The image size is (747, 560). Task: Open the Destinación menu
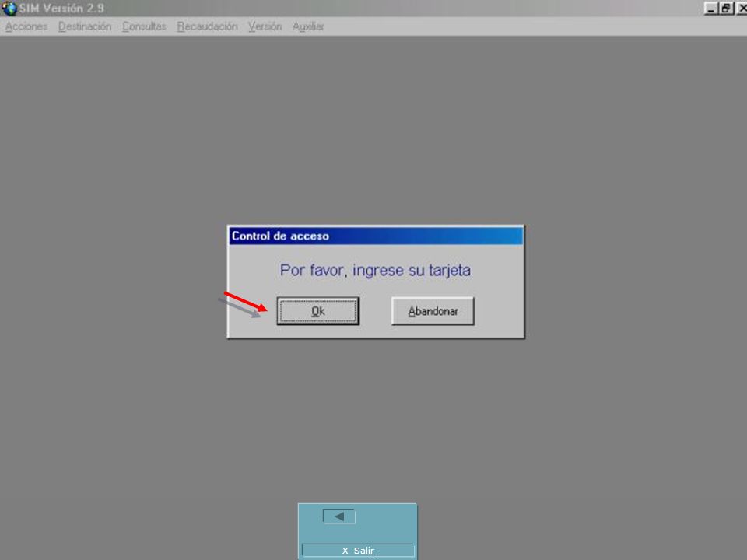[85, 26]
